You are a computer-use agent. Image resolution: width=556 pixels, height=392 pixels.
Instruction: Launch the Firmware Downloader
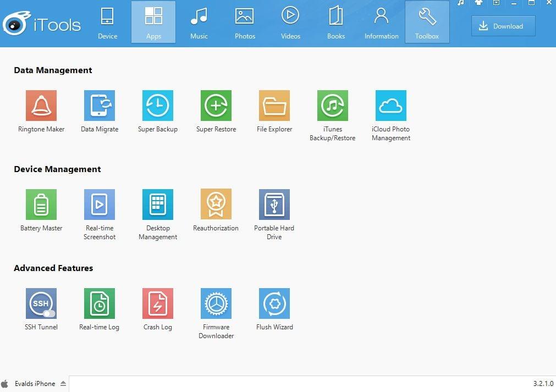216,303
